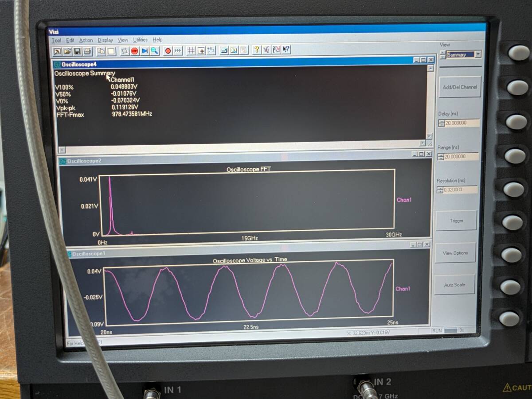Viewport: 532px width, 399px height.
Task: Click the save floppy disk icon
Action: click(x=77, y=51)
